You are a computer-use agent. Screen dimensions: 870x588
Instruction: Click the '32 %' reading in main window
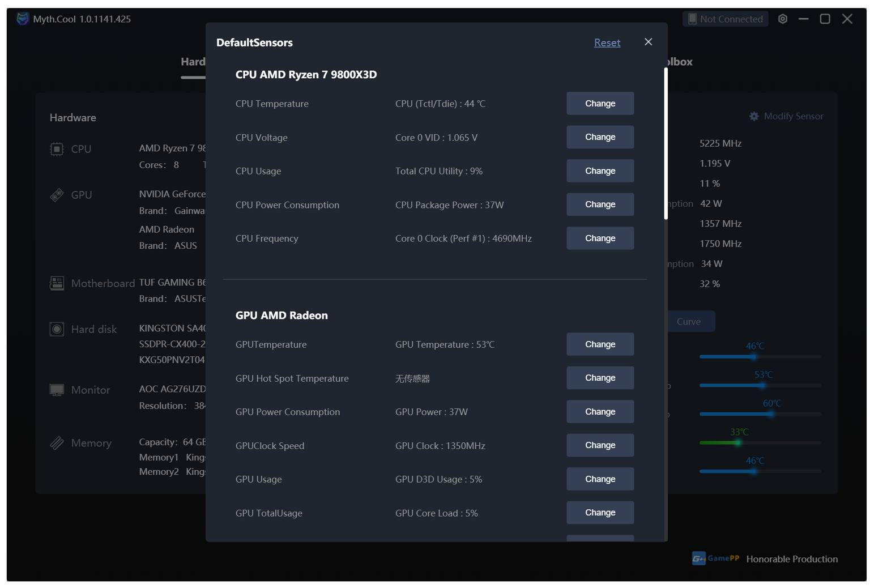(710, 284)
